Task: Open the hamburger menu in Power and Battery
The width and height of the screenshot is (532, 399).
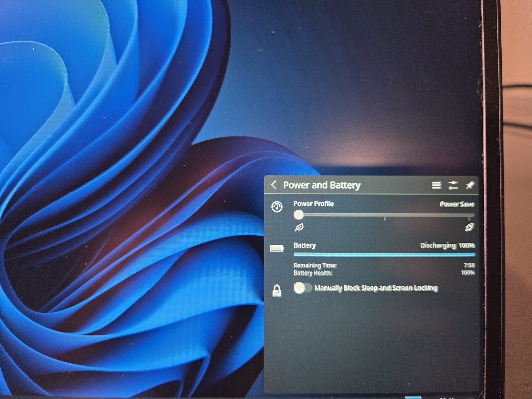Action: click(437, 185)
